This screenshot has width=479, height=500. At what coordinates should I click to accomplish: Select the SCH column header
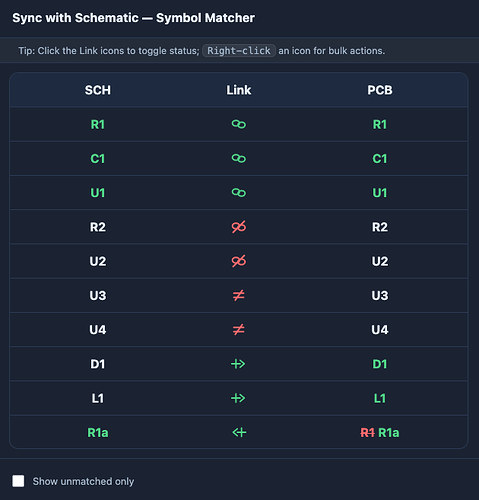pyautogui.click(x=98, y=90)
